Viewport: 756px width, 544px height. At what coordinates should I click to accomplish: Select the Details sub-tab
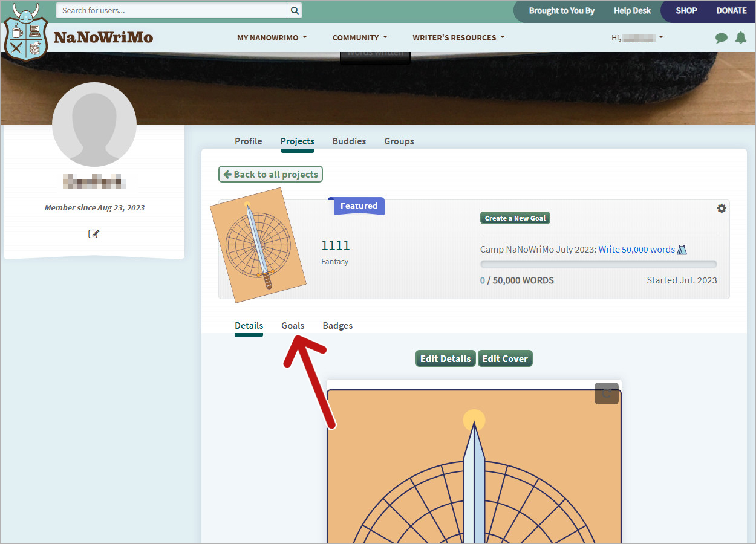[249, 326]
